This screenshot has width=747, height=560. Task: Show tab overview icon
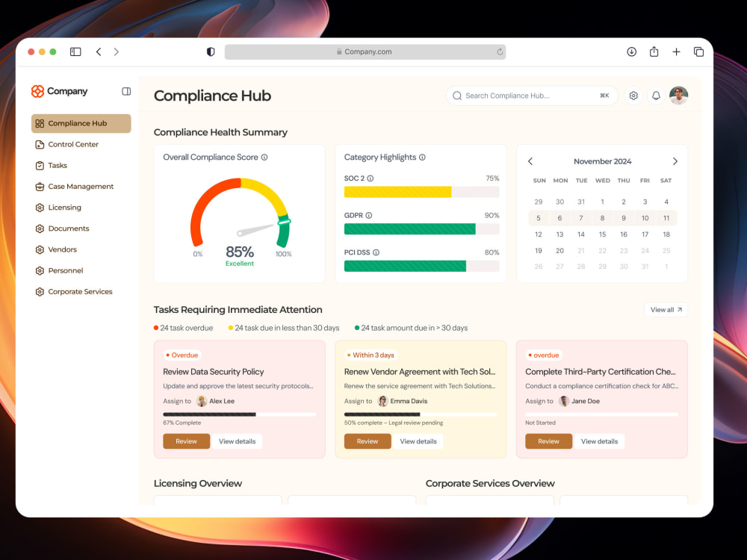(698, 52)
